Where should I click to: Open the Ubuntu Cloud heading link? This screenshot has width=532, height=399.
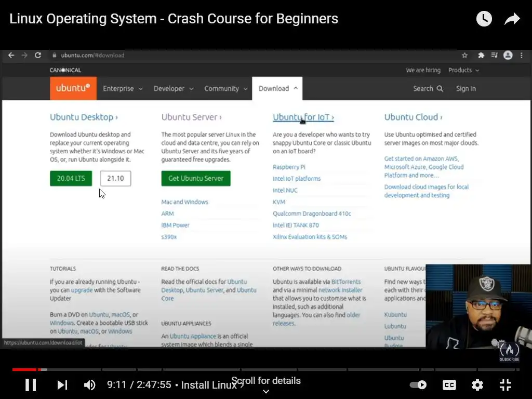pos(413,117)
